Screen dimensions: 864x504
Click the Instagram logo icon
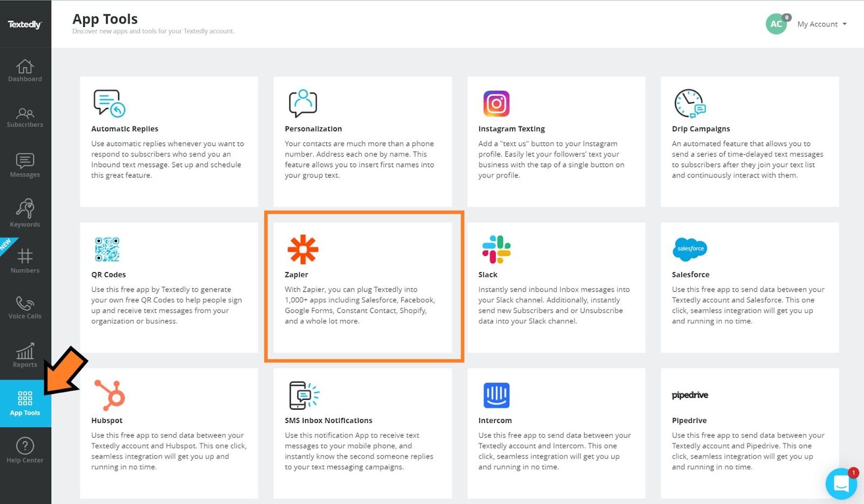point(496,104)
